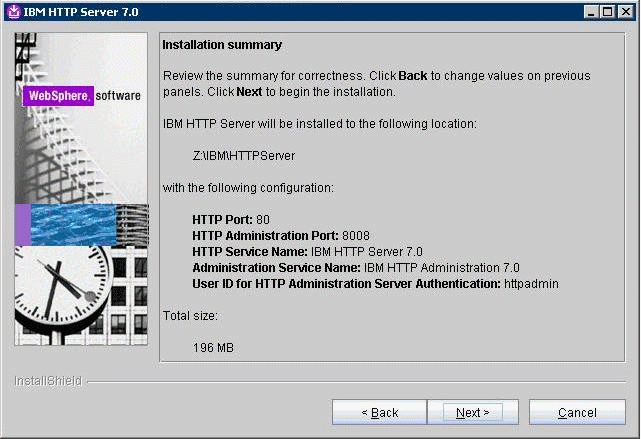Click the HTTP Administration Port: 8008 line

(281, 236)
